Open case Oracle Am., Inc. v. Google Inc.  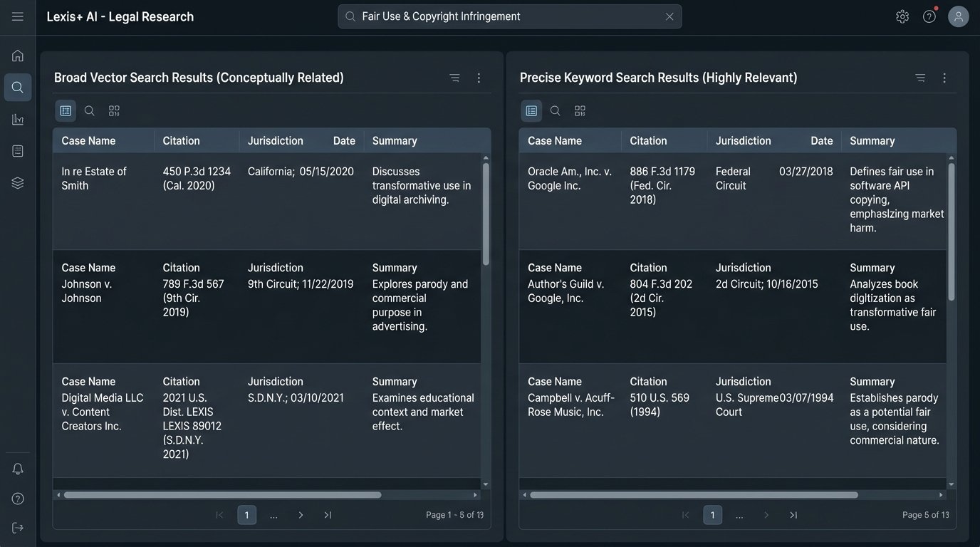click(569, 178)
